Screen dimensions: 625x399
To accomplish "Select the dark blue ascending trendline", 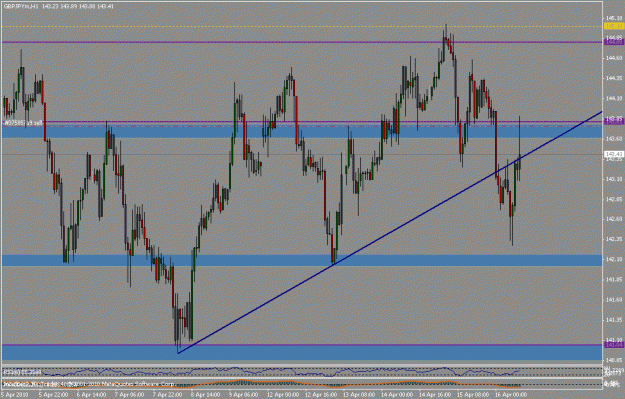I will 390,232.
